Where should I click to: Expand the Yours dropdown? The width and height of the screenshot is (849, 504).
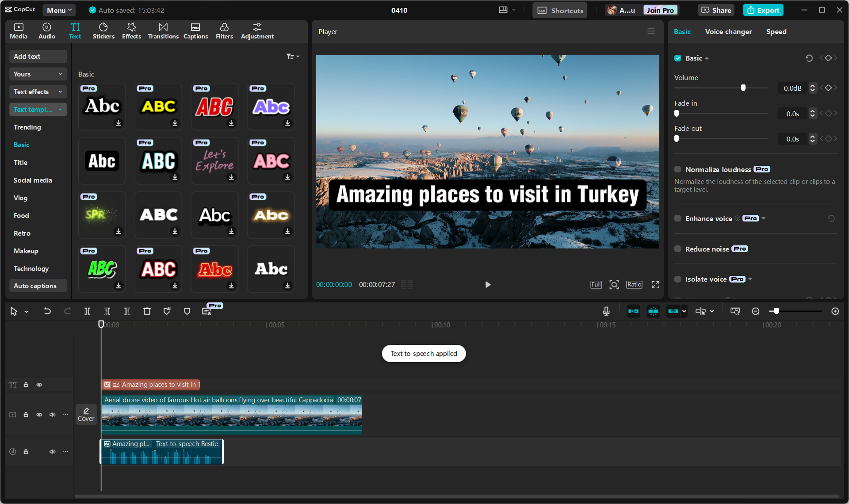(x=38, y=74)
